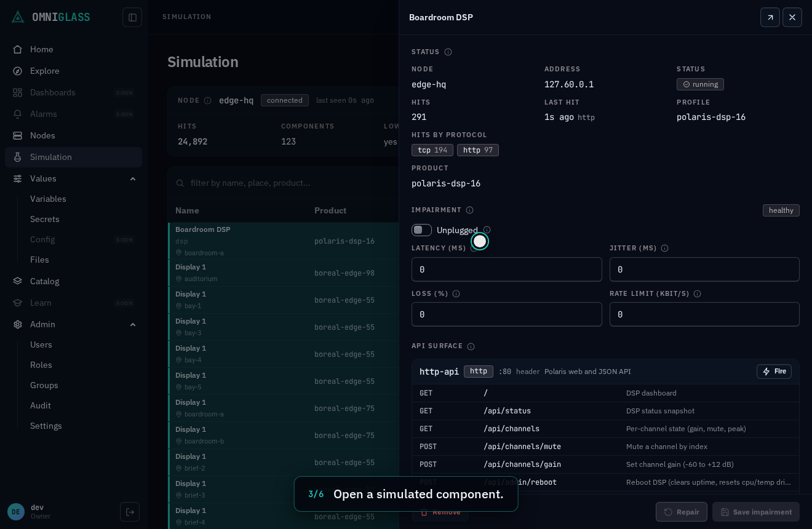Image resolution: width=812 pixels, height=529 pixels.
Task: Open Home in sidebar
Action: pyautogui.click(x=73, y=49)
